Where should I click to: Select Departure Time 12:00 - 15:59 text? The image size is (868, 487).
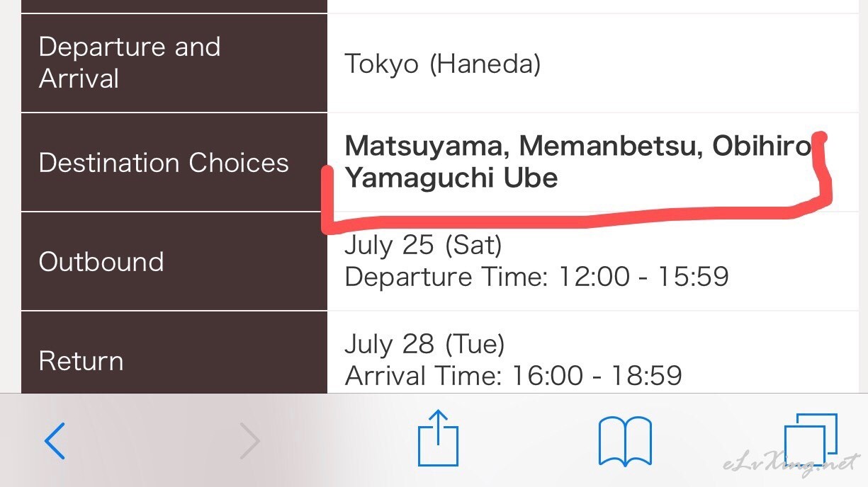coord(536,276)
